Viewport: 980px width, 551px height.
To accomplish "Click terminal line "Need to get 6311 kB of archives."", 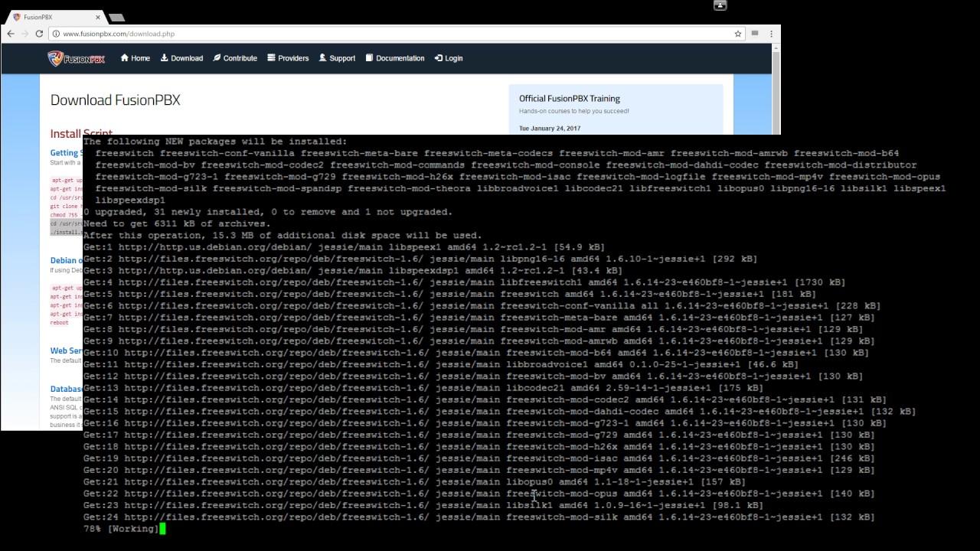I will pyautogui.click(x=177, y=224).
